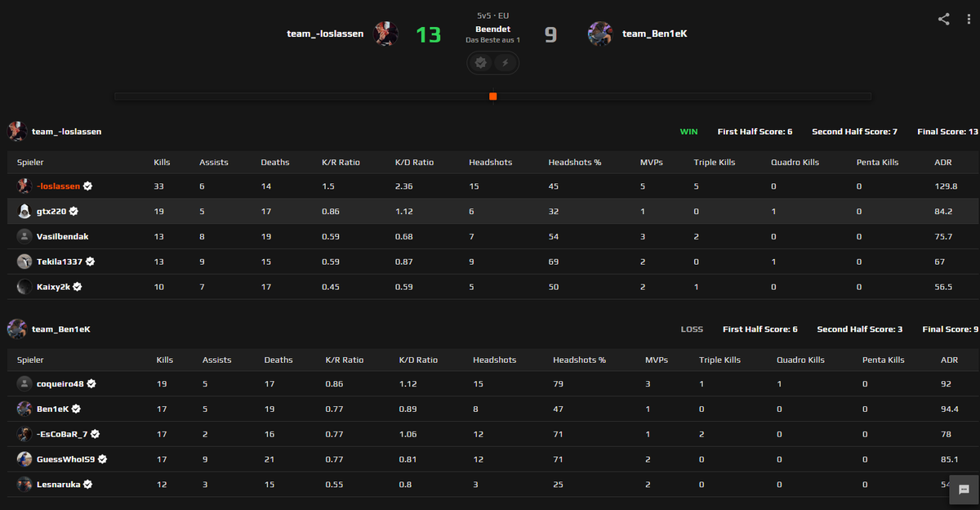
Task: Sort first table by ADR column
Action: point(942,162)
